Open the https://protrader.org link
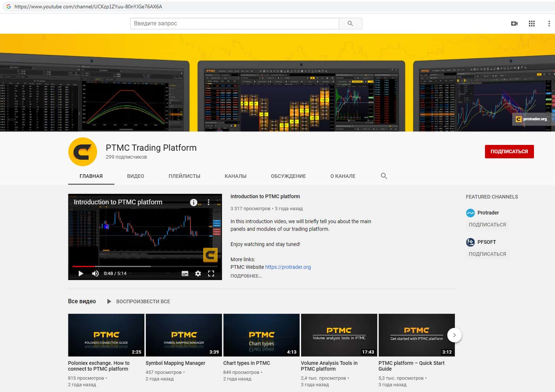 pos(288,267)
